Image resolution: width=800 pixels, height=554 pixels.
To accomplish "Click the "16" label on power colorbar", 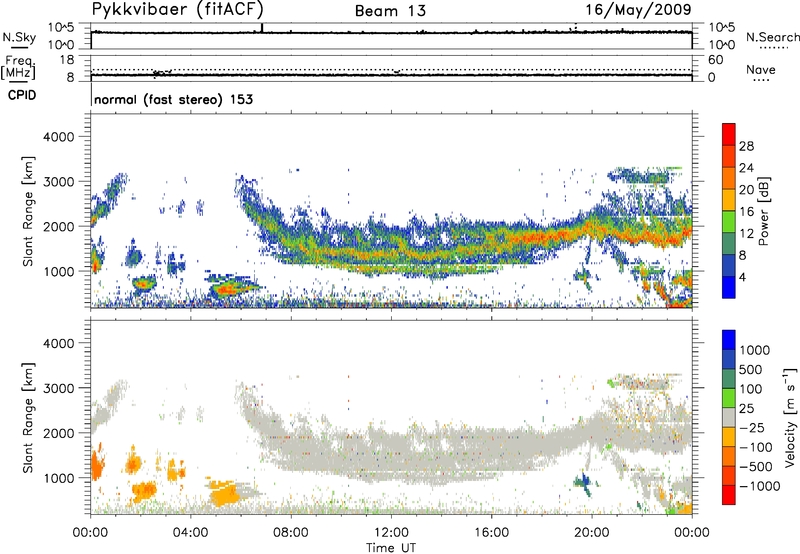I will (746, 212).
